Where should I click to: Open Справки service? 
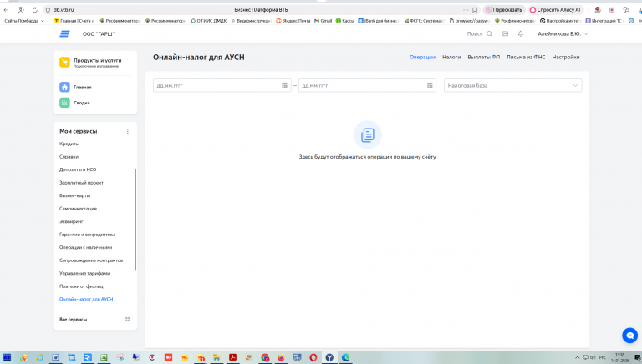tap(69, 157)
